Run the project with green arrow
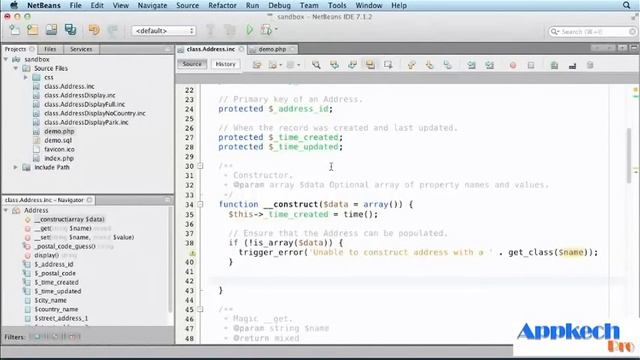 (249, 30)
